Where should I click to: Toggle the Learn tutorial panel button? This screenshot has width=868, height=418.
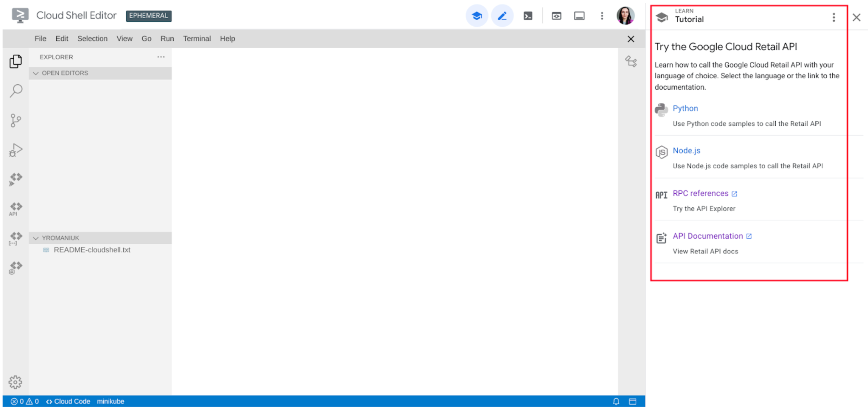pyautogui.click(x=477, y=16)
